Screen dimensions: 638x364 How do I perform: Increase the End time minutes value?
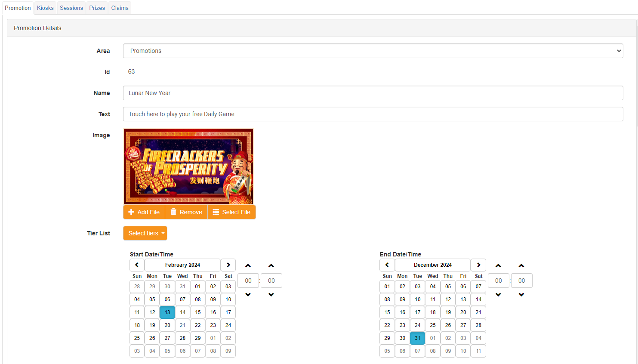click(521, 266)
